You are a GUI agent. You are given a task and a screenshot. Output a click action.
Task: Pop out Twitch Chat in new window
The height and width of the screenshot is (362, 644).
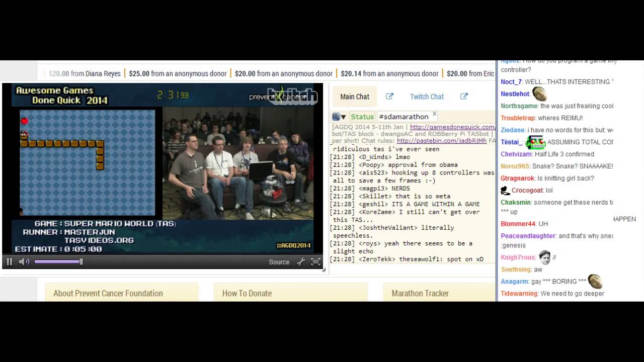click(x=464, y=96)
